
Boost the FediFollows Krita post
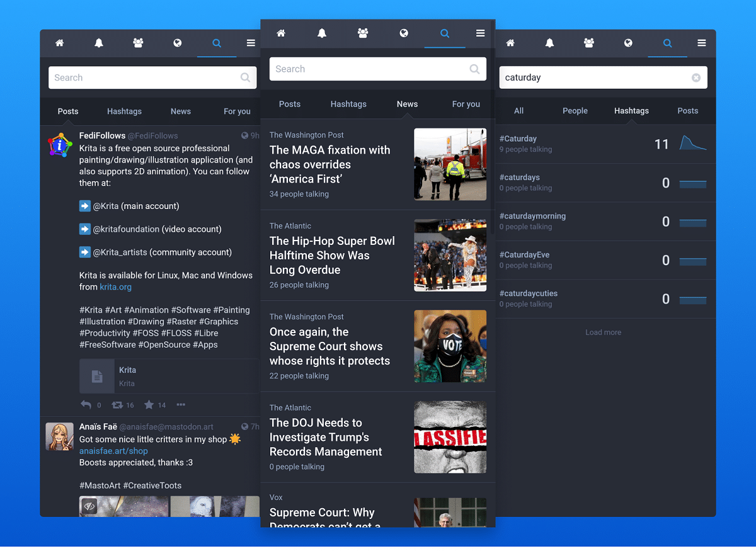pyautogui.click(x=118, y=405)
